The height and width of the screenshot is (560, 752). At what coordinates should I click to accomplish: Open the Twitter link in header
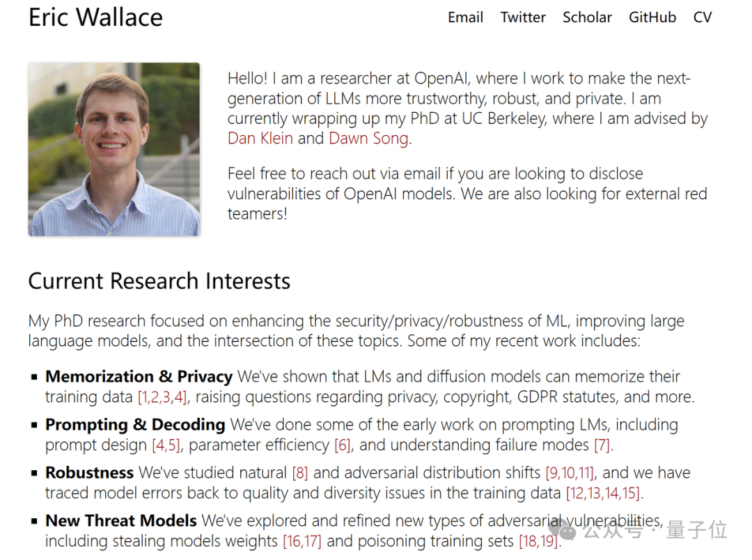tap(523, 17)
